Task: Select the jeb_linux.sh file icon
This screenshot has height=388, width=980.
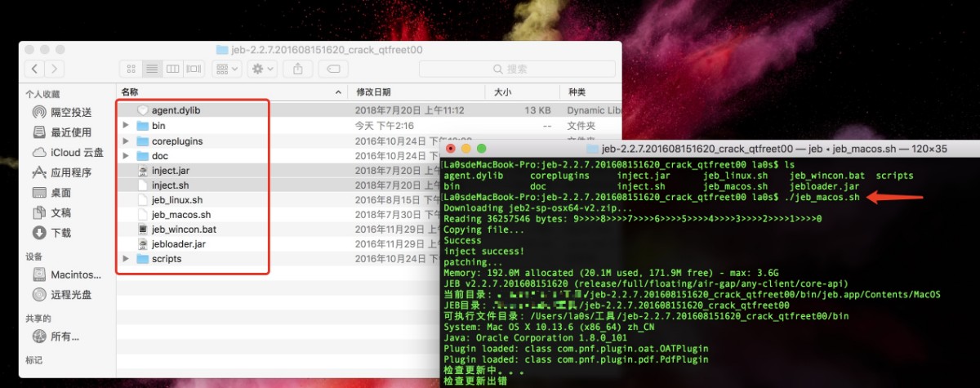Action: coord(142,200)
